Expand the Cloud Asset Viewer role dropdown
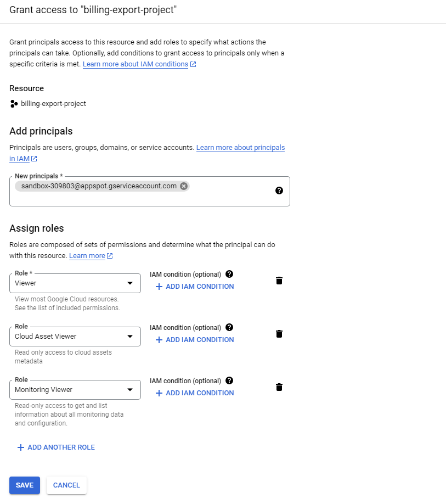The height and width of the screenshot is (504, 446). click(75, 337)
